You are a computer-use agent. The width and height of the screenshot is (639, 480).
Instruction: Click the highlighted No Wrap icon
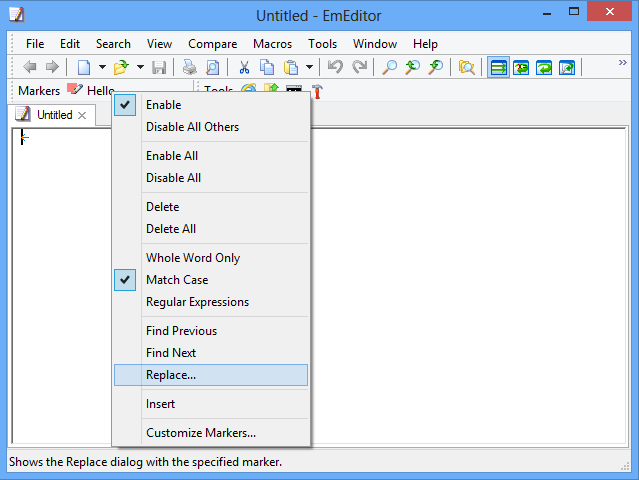point(498,67)
